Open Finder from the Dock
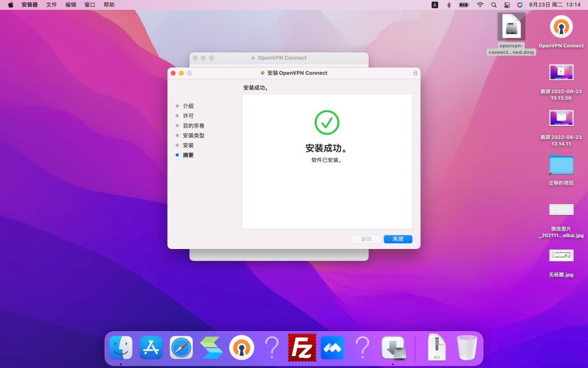 click(121, 348)
